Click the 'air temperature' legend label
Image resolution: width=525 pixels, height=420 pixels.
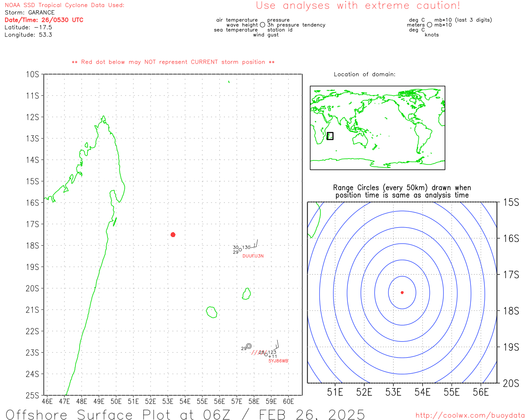coord(237,20)
